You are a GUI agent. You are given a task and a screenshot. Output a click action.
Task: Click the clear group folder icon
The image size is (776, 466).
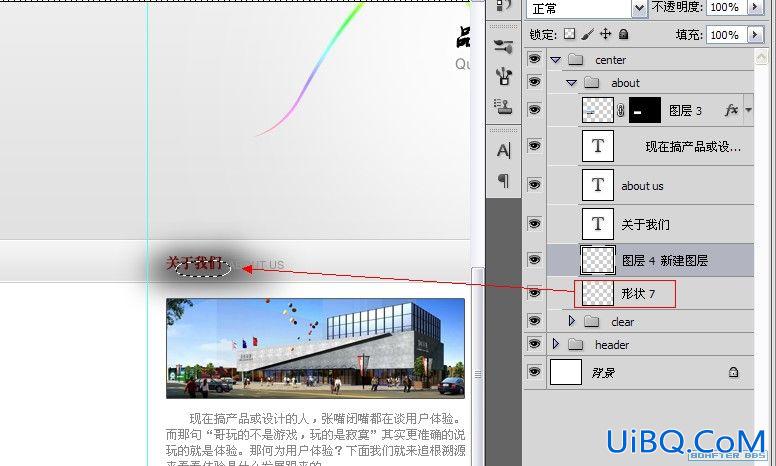(591, 322)
